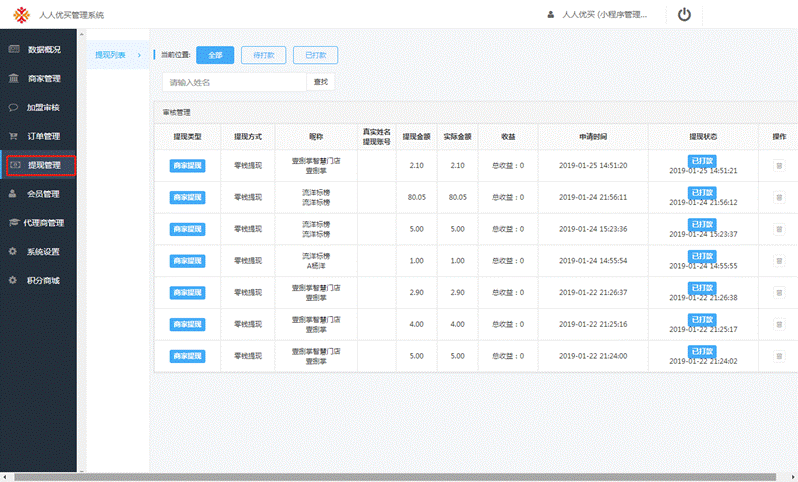Click the 2019-01-24 14:55:54 time cell
This screenshot has width=798, height=482.
coord(593,261)
